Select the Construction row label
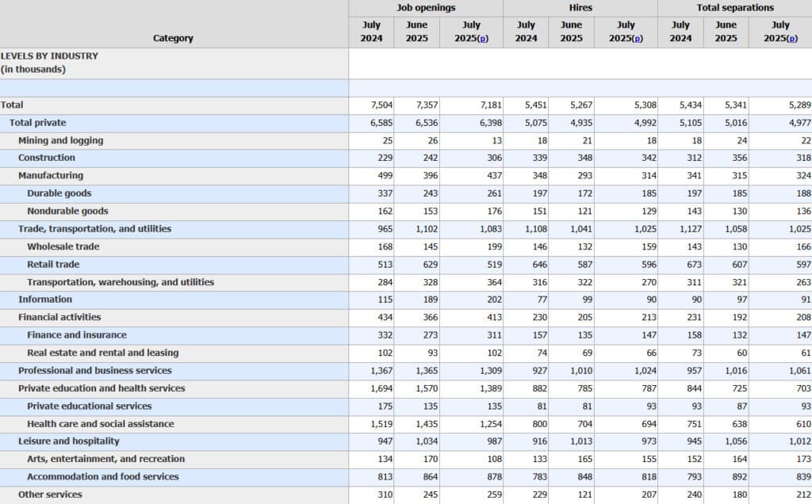Screen dimensions: 812x504 click(x=47, y=158)
